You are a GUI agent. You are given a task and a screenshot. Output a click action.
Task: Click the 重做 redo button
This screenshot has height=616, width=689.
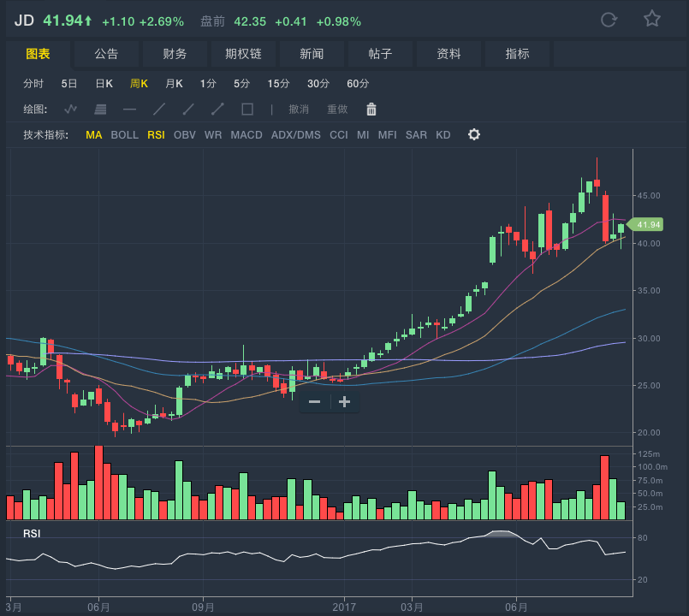(x=337, y=109)
